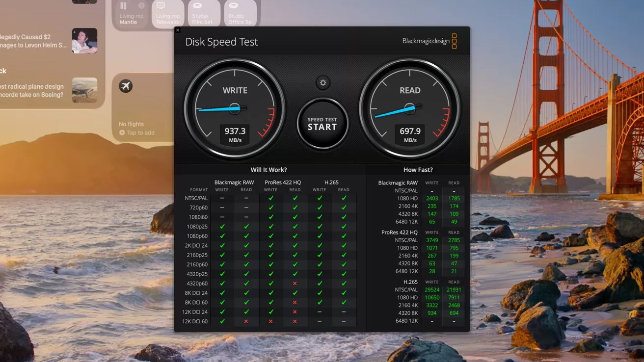Screen dimensions: 644x362
Task: Open the aircraft news thumbnail
Action: click(x=84, y=90)
